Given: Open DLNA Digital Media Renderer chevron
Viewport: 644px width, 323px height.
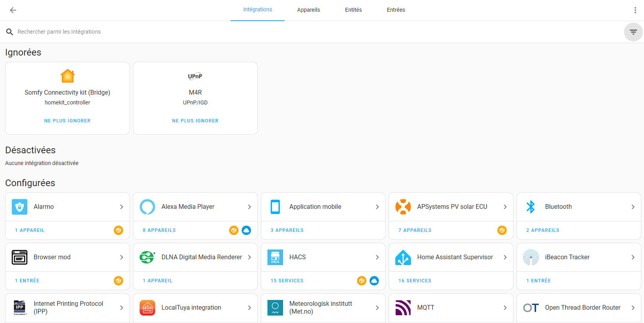Looking at the screenshot, I should pyautogui.click(x=249, y=257).
